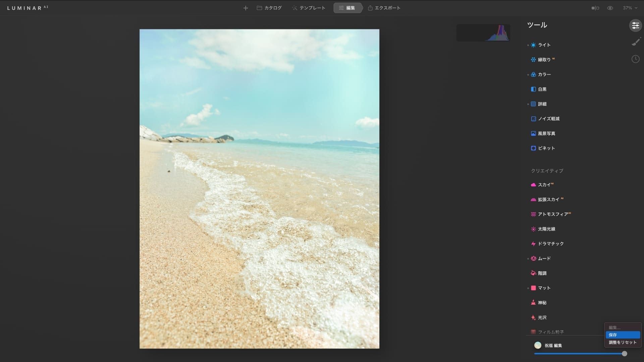Open the 37% zoom level dropdown

(x=630, y=8)
